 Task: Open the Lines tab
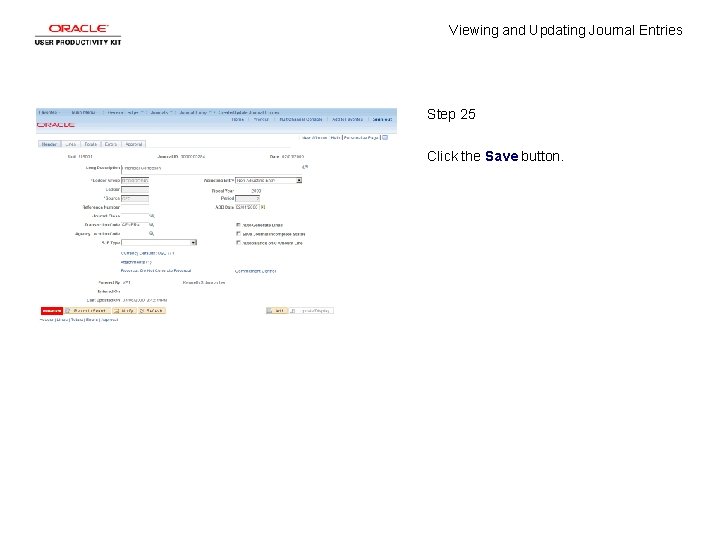click(x=71, y=144)
